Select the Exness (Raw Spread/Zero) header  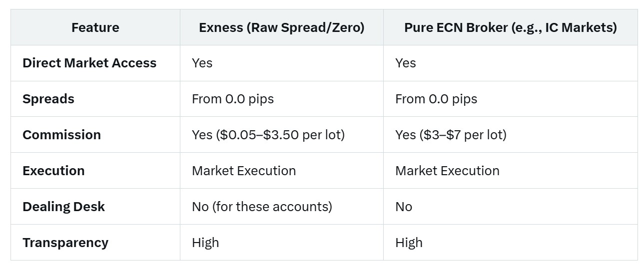[x=282, y=27]
